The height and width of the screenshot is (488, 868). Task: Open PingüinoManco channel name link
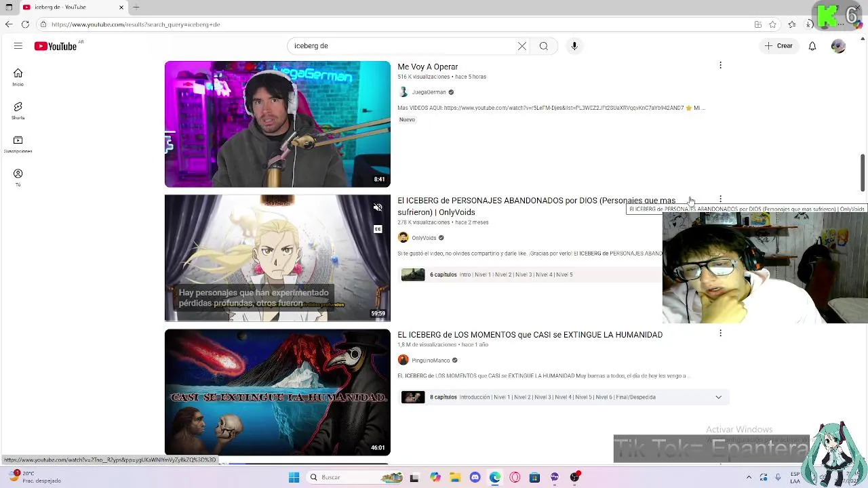(x=431, y=361)
